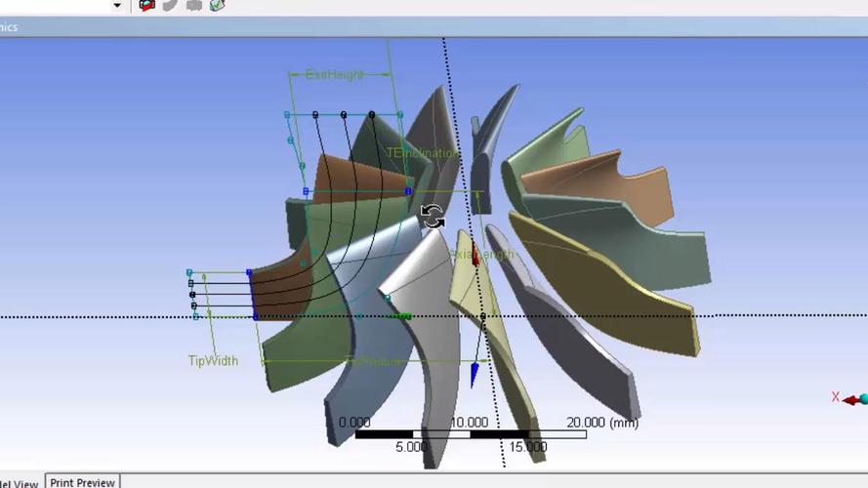Select the TEInclination dimension label
This screenshot has width=868, height=488.
click(423, 152)
